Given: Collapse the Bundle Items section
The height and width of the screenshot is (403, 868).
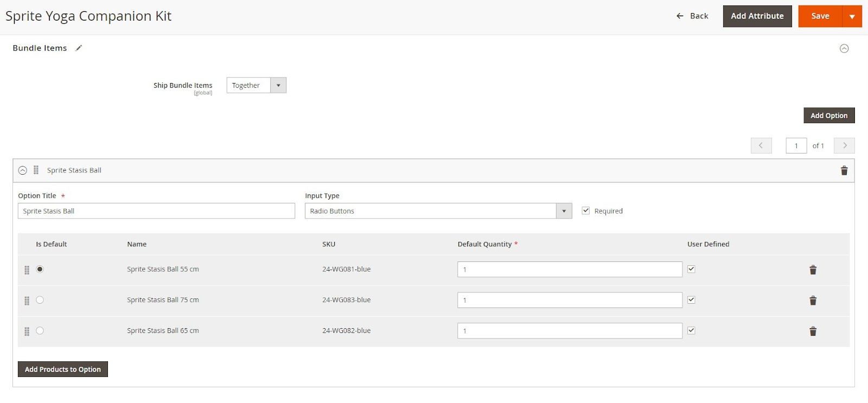Looking at the screenshot, I should pos(844,48).
